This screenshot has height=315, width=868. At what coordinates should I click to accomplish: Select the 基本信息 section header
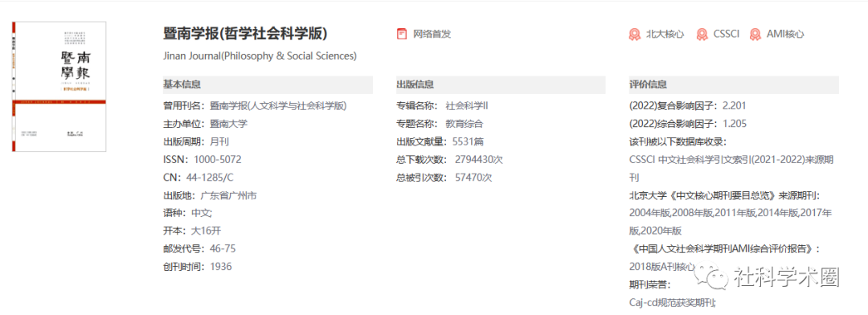pos(268,84)
